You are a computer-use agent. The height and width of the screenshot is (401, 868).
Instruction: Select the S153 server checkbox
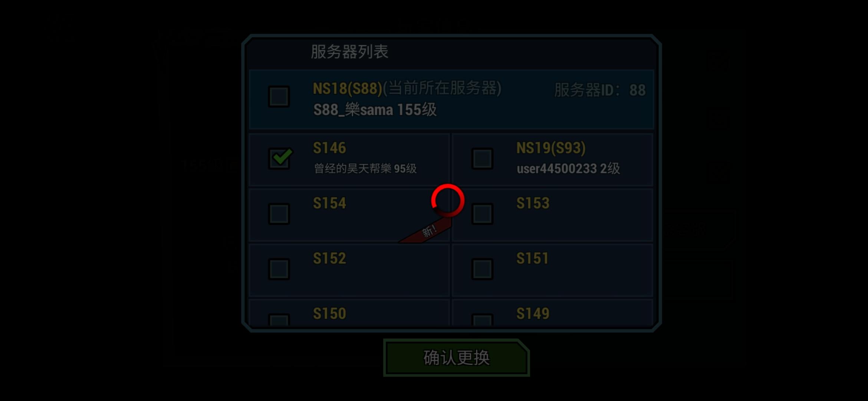point(482,214)
